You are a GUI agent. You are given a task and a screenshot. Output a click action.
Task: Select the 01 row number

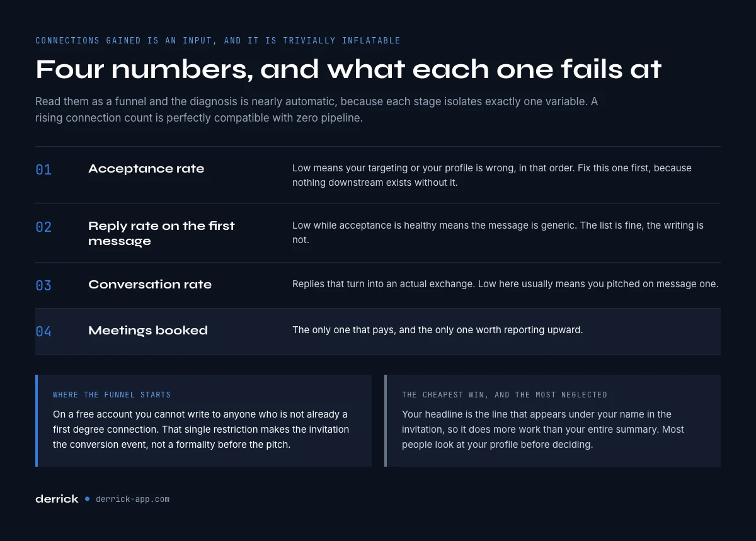[x=43, y=169]
